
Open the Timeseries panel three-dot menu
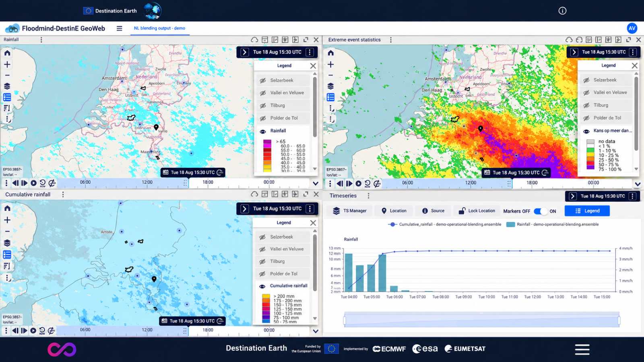click(x=368, y=196)
